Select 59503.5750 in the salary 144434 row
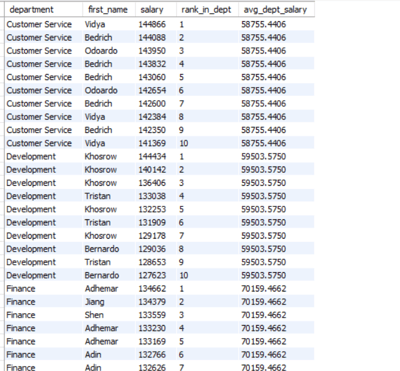This screenshot has height=371, width=400. (x=264, y=156)
